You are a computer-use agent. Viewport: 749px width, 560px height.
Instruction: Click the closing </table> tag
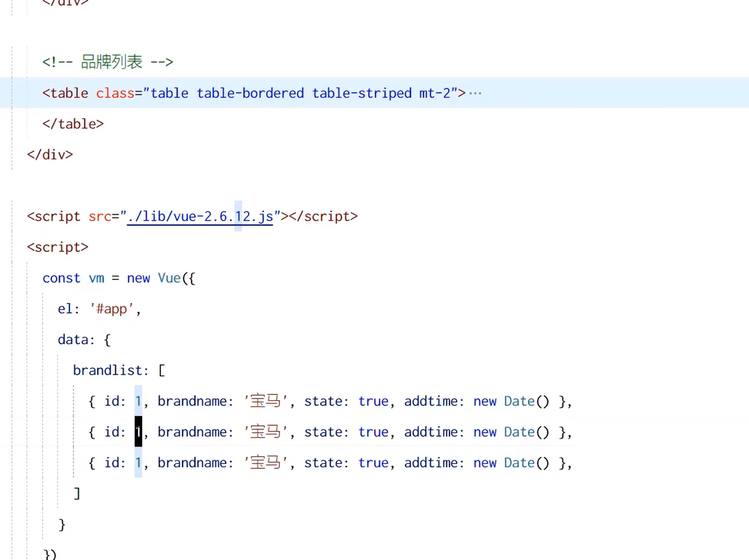pyautogui.click(x=73, y=124)
